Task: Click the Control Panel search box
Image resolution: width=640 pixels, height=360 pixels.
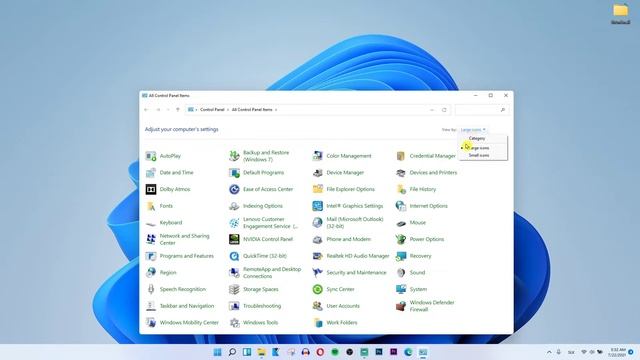Action: pos(482,110)
